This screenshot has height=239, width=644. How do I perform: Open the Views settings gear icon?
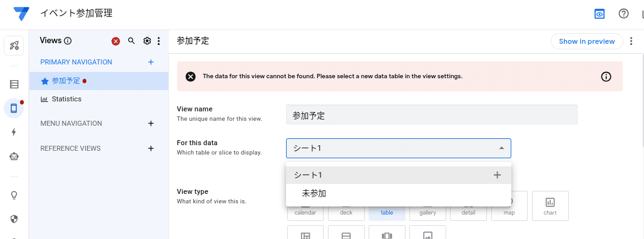point(147,41)
